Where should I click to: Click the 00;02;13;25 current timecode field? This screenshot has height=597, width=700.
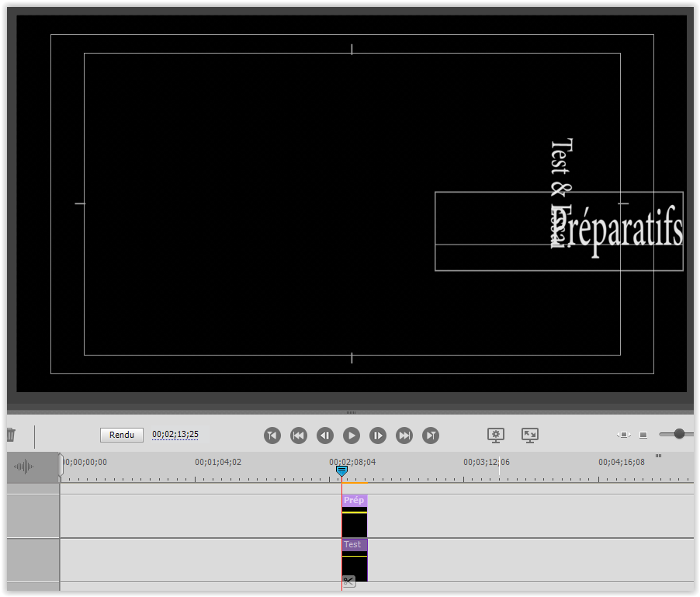pos(175,435)
